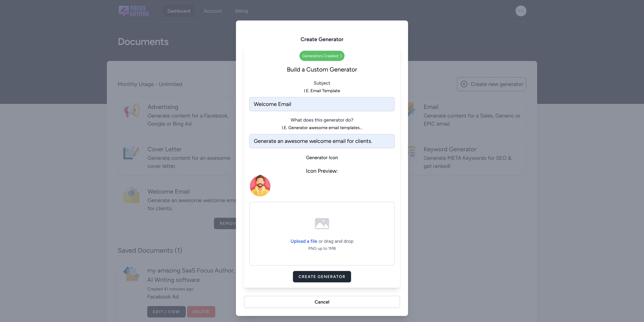Switch to the Billing tab

241,11
